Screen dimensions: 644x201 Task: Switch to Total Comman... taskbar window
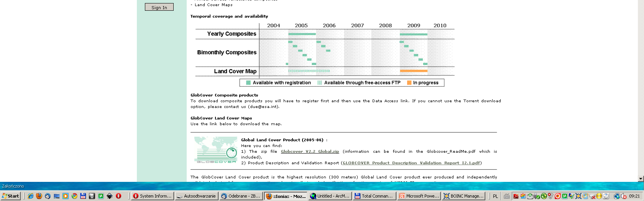click(x=375, y=196)
